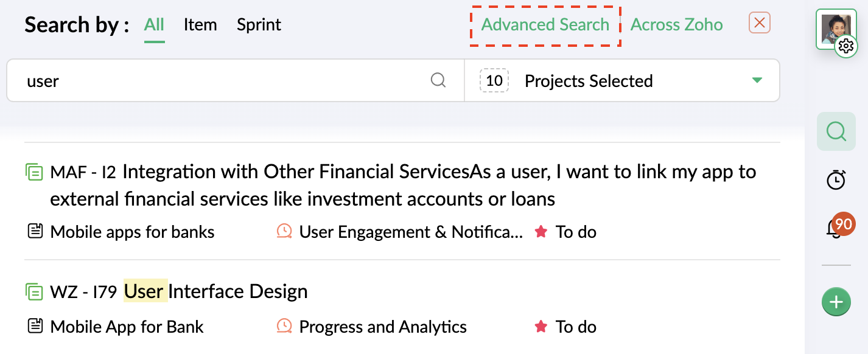Open the timer stopwatch icon
The width and height of the screenshot is (868, 354).
(836, 179)
